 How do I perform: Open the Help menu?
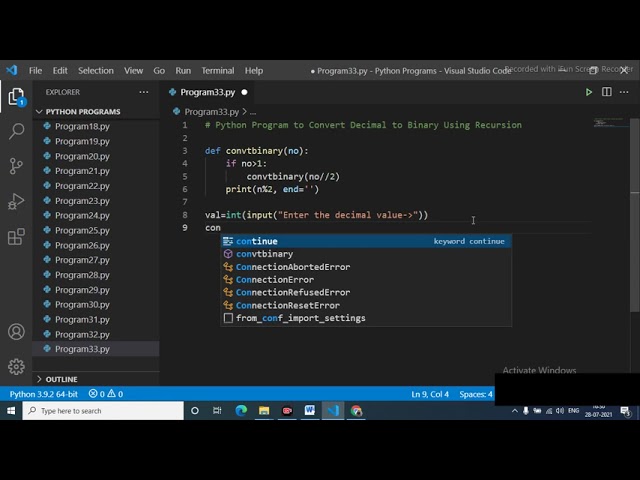coord(254,71)
